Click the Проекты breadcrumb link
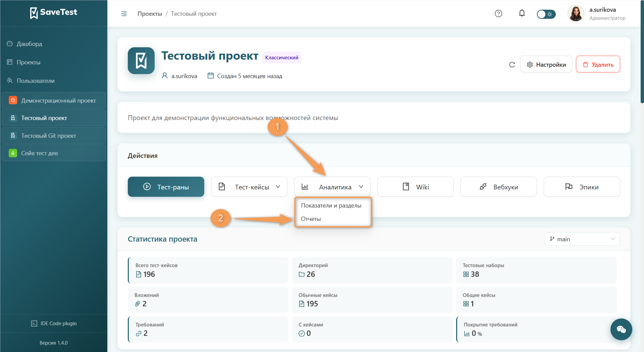 point(150,14)
